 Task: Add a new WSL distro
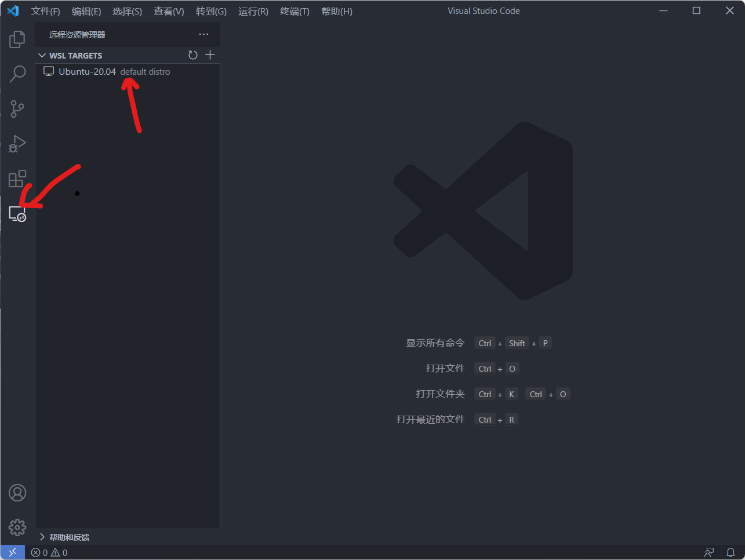click(x=210, y=55)
